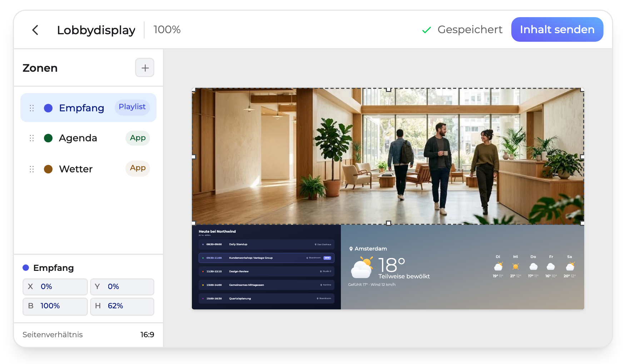The width and height of the screenshot is (626, 364).
Task: Click the Design-Review agenda entry
Action: click(x=266, y=272)
